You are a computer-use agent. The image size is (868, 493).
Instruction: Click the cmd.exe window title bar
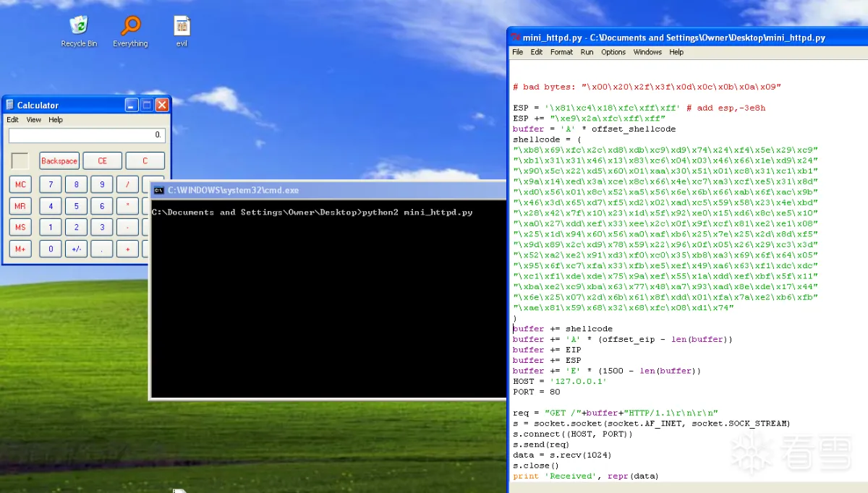328,190
